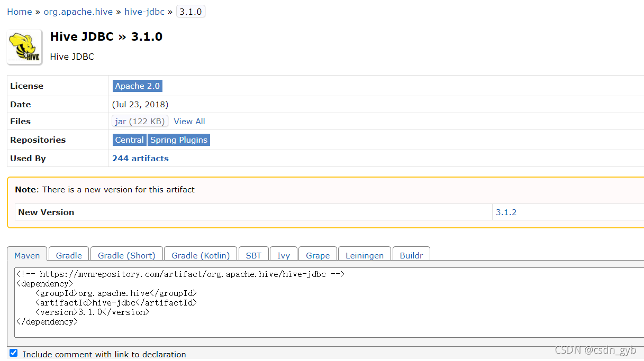Viewport: 644px width, 361px height.
Task: Click inside the Maven dependency code box
Action: 329,302
